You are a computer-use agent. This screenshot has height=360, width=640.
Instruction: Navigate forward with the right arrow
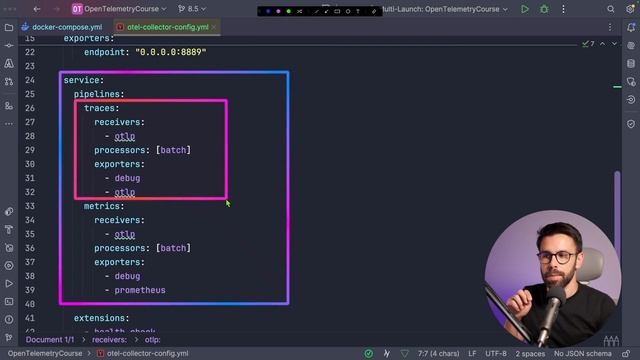click(56, 9)
